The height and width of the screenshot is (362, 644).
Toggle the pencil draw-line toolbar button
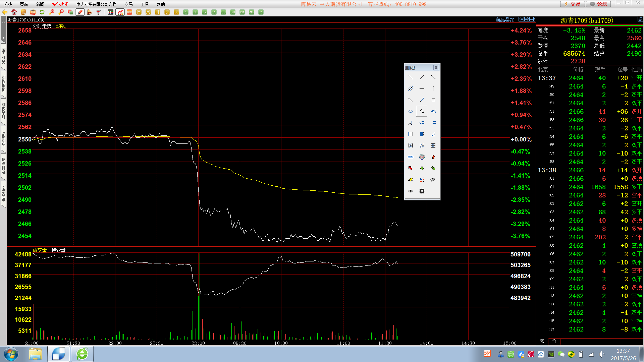[80, 12]
